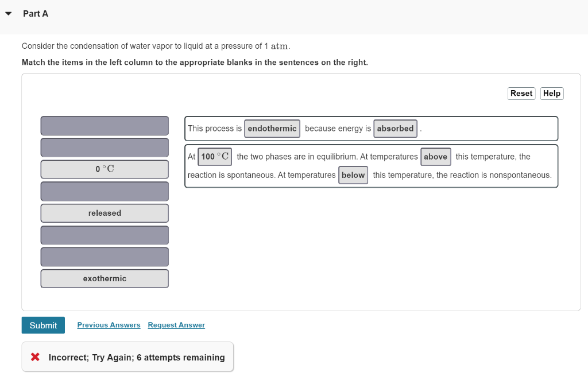
Task: Click the Reset button
Action: pyautogui.click(x=521, y=94)
